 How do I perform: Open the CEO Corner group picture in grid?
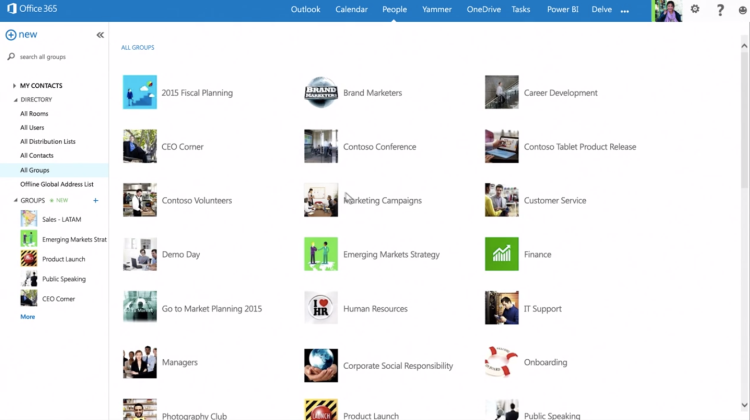coord(140,146)
